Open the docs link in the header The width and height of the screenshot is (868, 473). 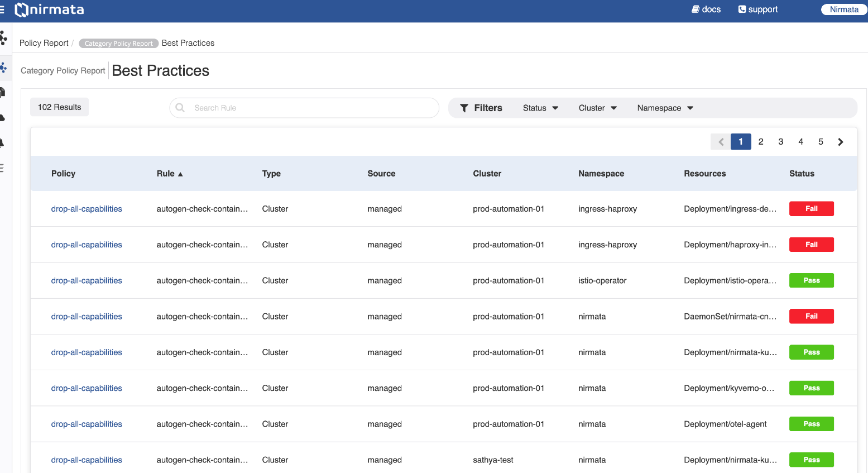(706, 9)
